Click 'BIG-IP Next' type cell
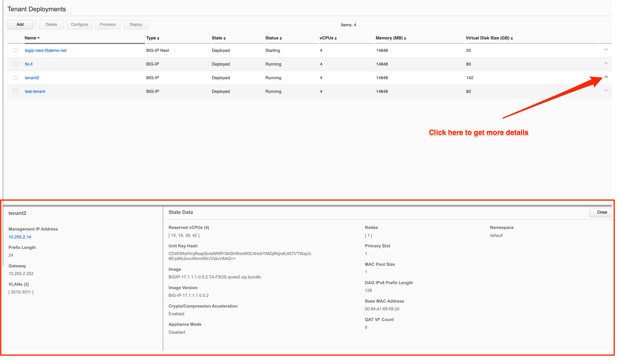The width and height of the screenshot is (623, 364). [x=158, y=51]
